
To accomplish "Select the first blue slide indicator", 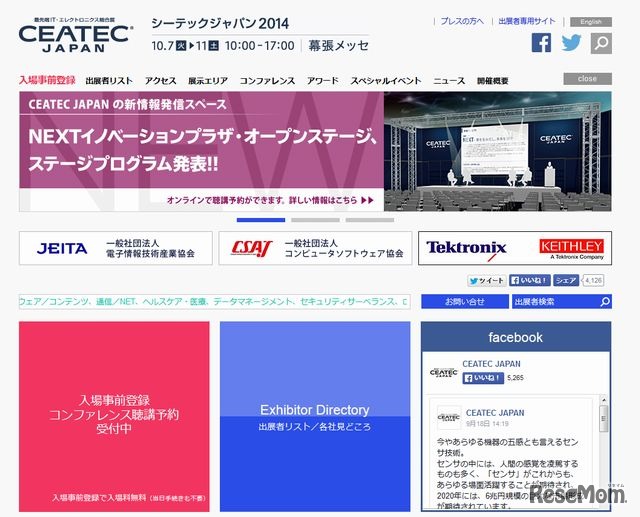I will coord(261,220).
